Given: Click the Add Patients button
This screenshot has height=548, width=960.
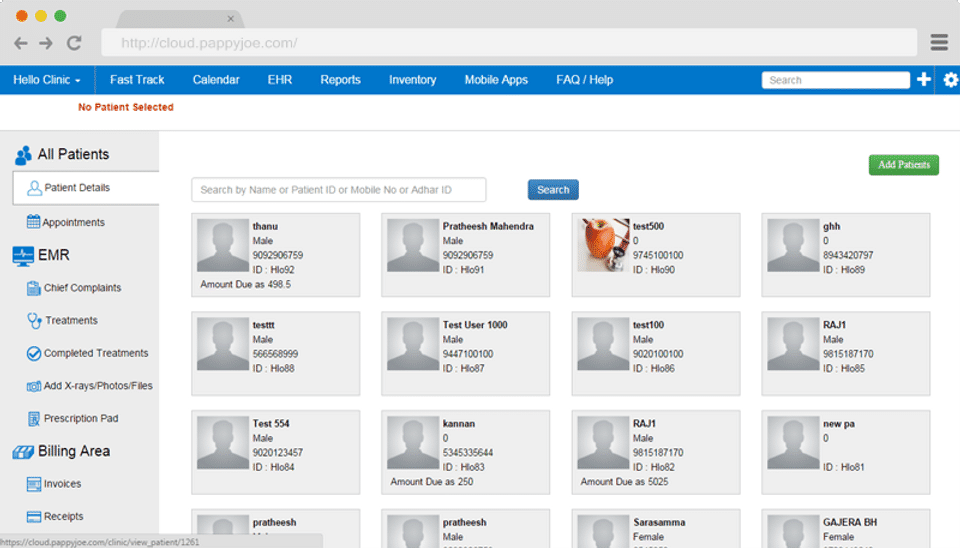Looking at the screenshot, I should pyautogui.click(x=904, y=165).
